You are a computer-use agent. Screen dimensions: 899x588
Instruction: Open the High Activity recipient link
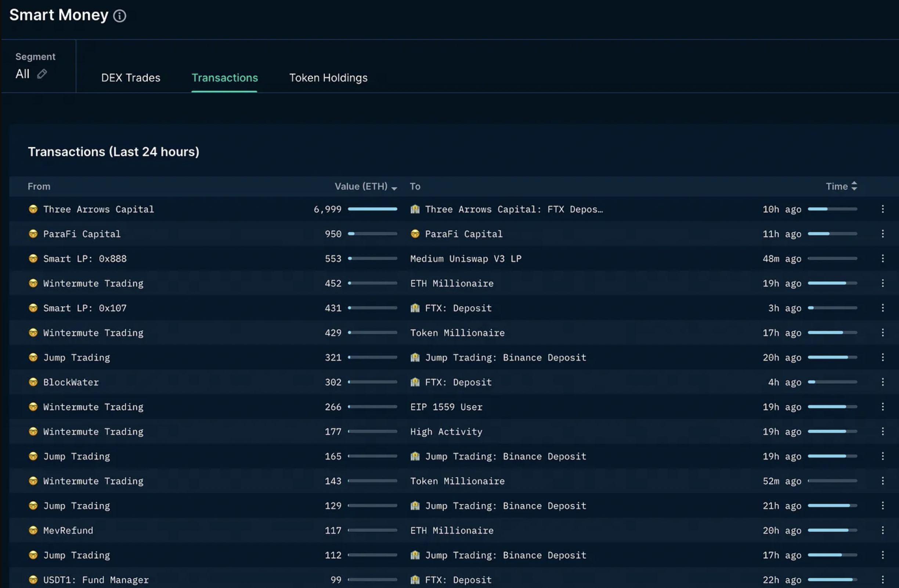447,432
